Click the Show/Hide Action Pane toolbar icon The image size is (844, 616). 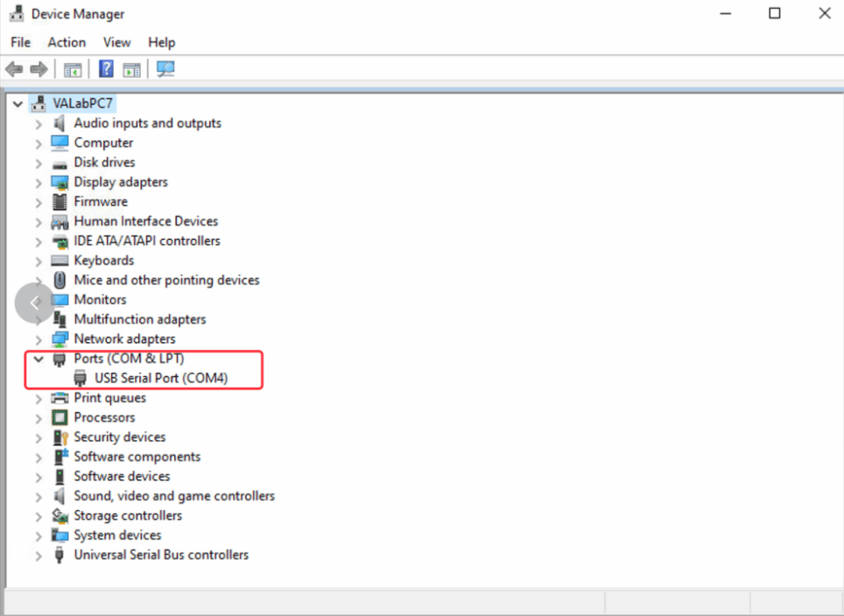[x=131, y=69]
